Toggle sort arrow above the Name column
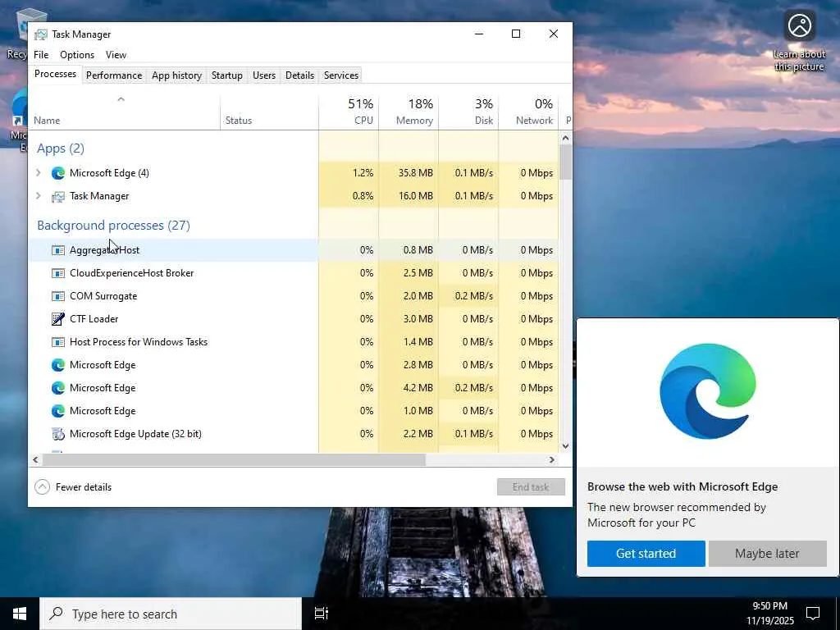The width and height of the screenshot is (840, 630). (x=121, y=99)
